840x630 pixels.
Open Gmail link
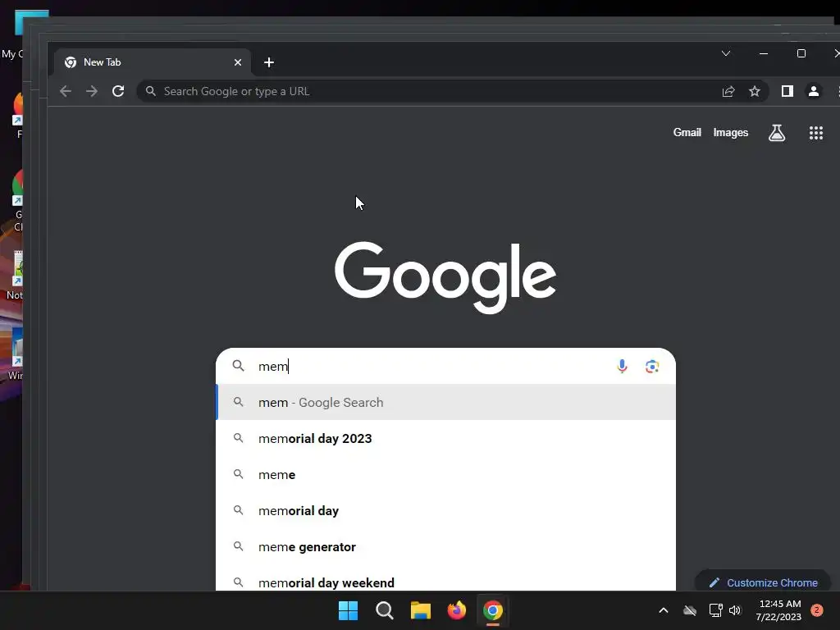[687, 132]
